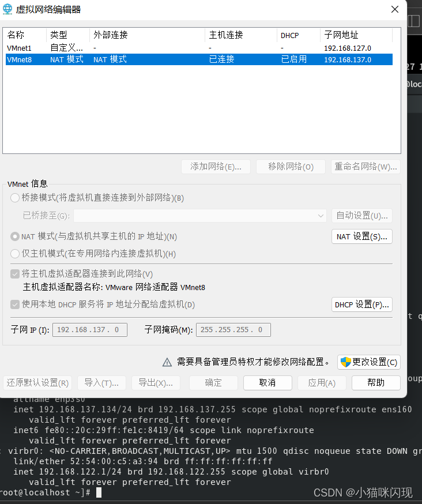This screenshot has height=504, width=422.
Task: Click the 应用(A) button
Action: pyautogui.click(x=322, y=383)
